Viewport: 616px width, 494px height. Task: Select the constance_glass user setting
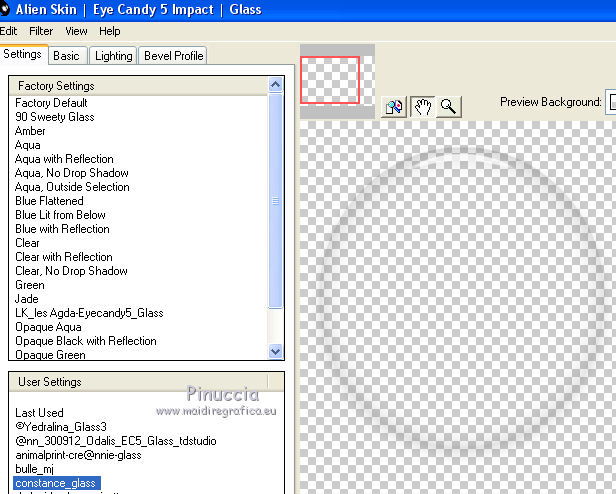pos(57,483)
